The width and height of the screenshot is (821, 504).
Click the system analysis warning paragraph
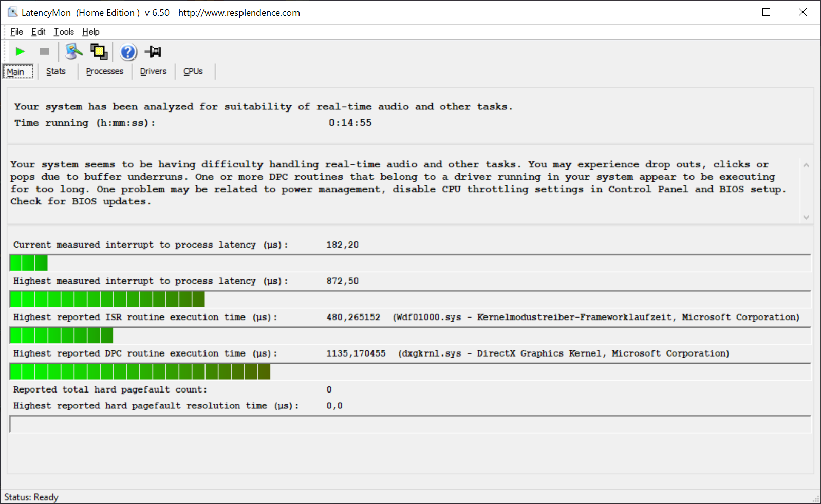[398, 183]
